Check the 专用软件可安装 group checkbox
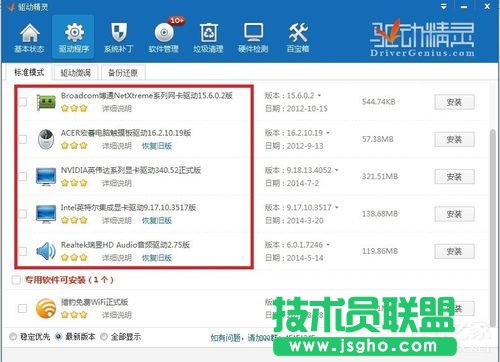Screen dimensions: 500x362 16,280
